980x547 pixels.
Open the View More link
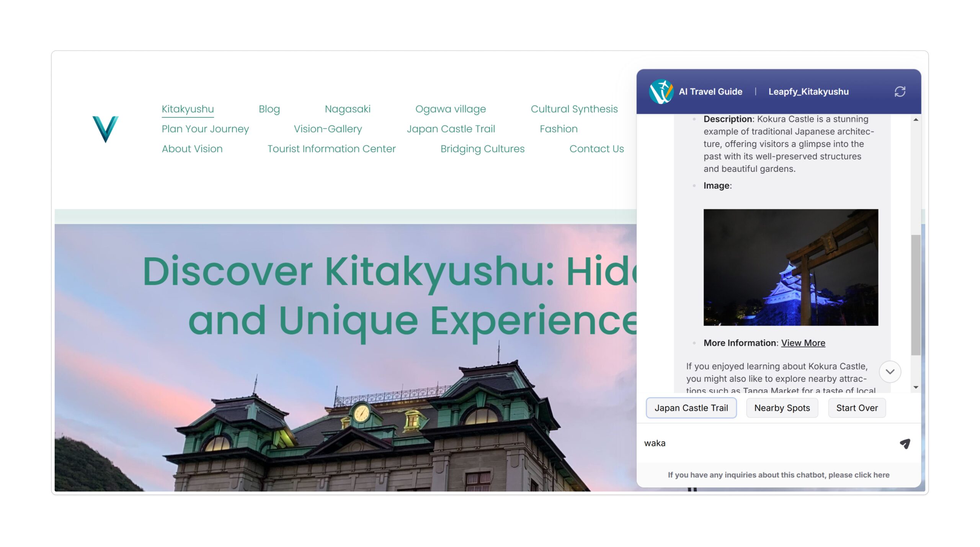tap(803, 343)
